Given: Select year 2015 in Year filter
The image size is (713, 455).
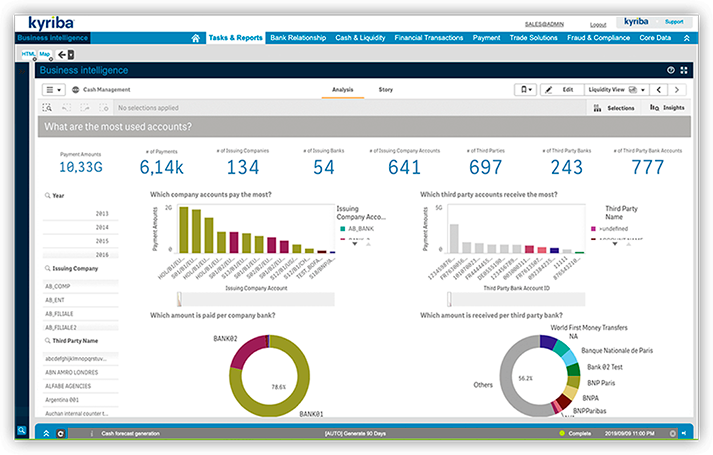Looking at the screenshot, I should point(102,241).
